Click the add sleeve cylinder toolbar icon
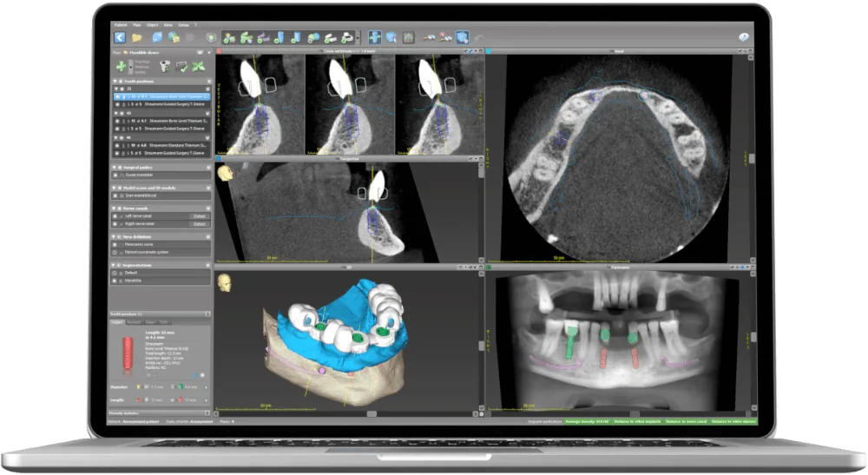The height and width of the screenshot is (475, 868). pos(279,37)
